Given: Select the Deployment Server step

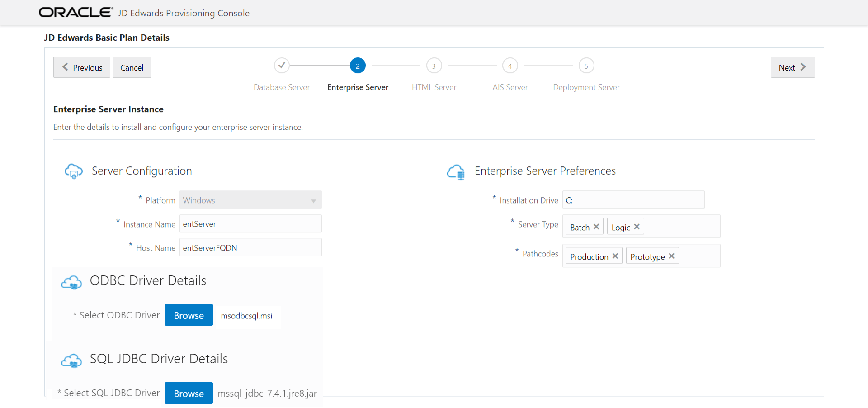Looking at the screenshot, I should coord(586,65).
